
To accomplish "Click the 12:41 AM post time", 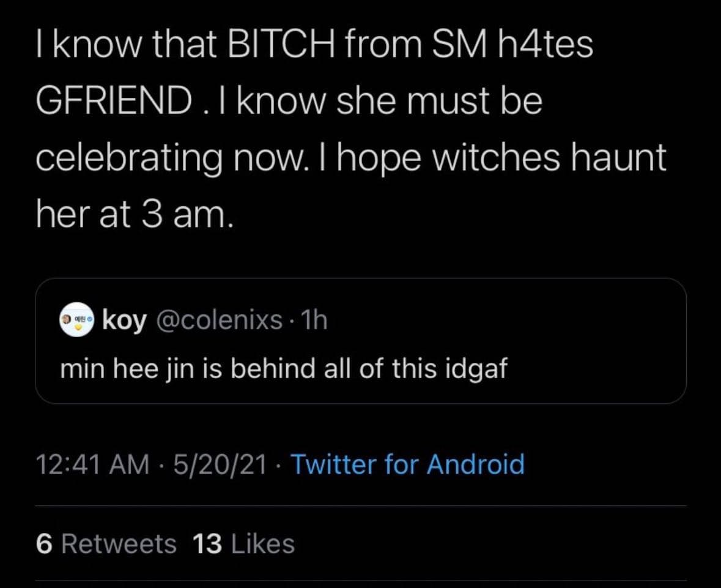I will point(92,464).
